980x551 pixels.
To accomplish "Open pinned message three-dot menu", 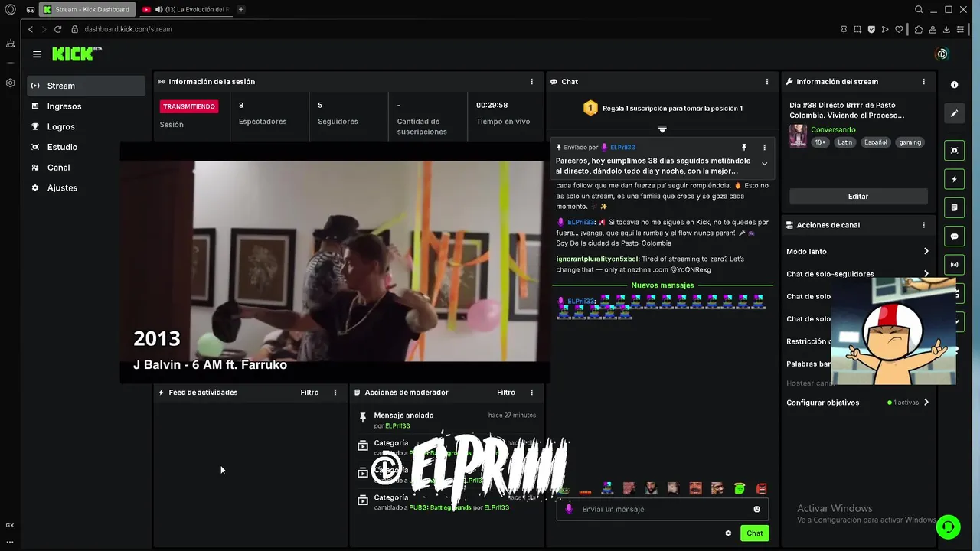I will coord(764,147).
